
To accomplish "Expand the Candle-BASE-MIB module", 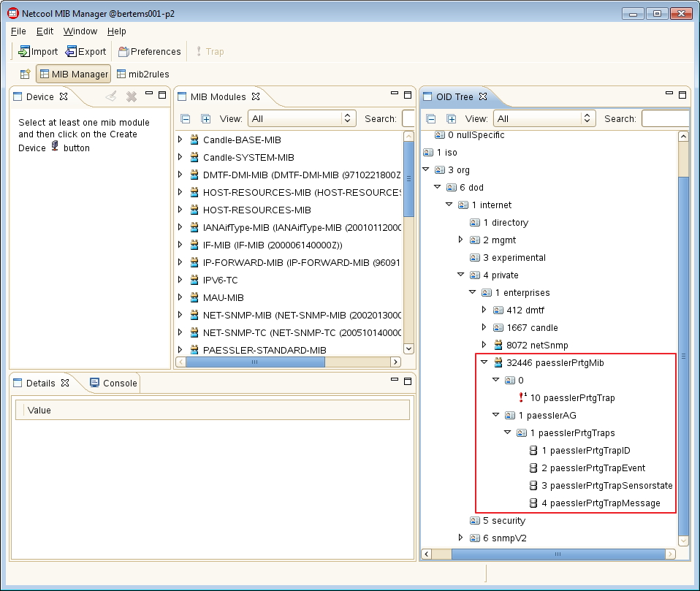I will click(180, 140).
